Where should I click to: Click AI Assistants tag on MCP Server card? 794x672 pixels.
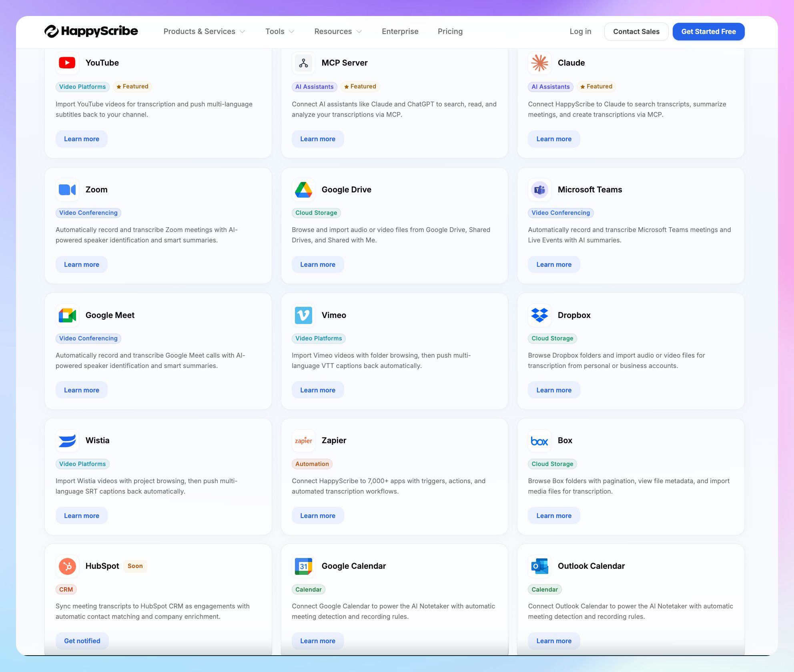pos(315,87)
